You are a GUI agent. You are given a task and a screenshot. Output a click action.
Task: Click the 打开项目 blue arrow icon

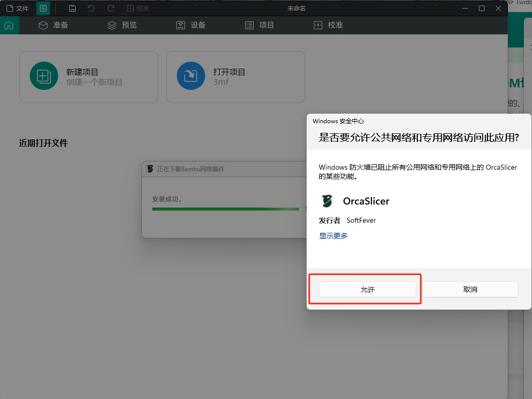pyautogui.click(x=190, y=76)
